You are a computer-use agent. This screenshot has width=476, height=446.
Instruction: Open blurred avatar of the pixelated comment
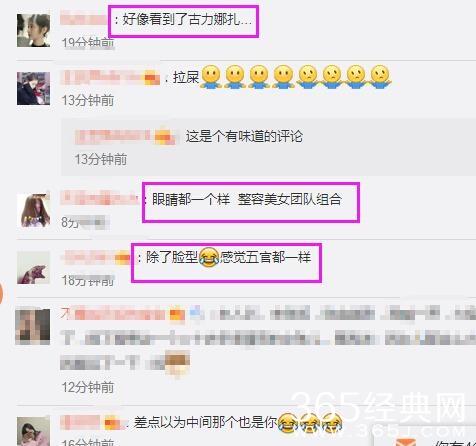(x=33, y=326)
